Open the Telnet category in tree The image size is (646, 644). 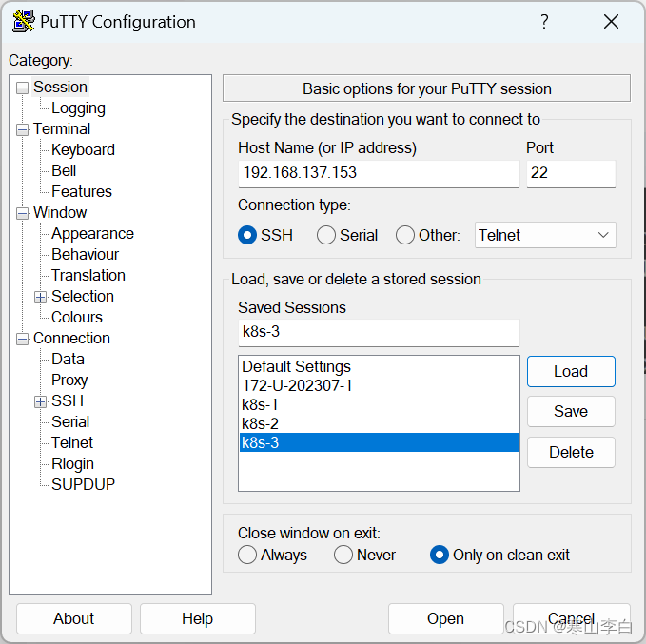72,443
